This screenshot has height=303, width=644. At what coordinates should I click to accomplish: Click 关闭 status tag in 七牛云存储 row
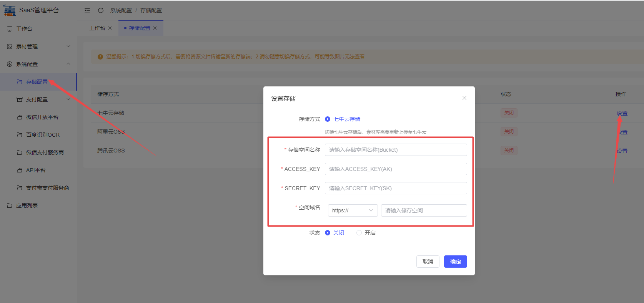click(x=509, y=113)
